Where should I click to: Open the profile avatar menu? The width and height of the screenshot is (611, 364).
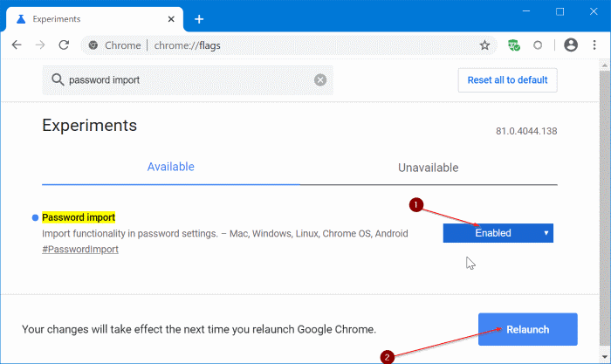pos(571,45)
